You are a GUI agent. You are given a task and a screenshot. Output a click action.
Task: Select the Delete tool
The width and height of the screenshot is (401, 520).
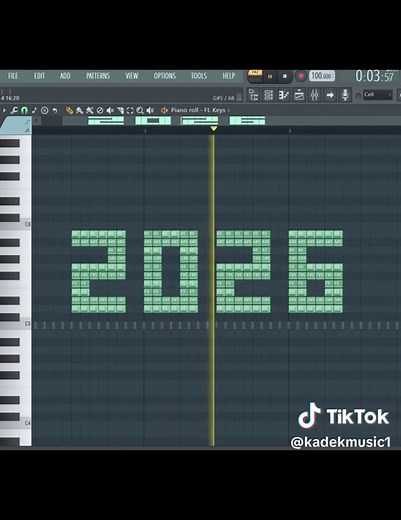point(100,110)
